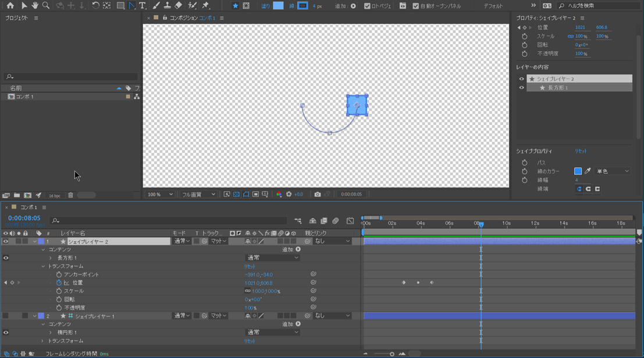
Task: Click the stopwatch icon next to スケール in timeline
Action: click(59, 291)
